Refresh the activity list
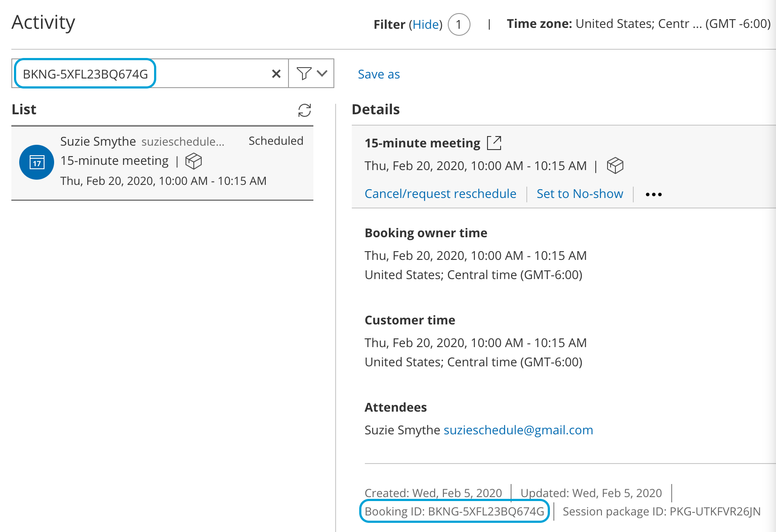Image resolution: width=776 pixels, height=532 pixels. [304, 110]
